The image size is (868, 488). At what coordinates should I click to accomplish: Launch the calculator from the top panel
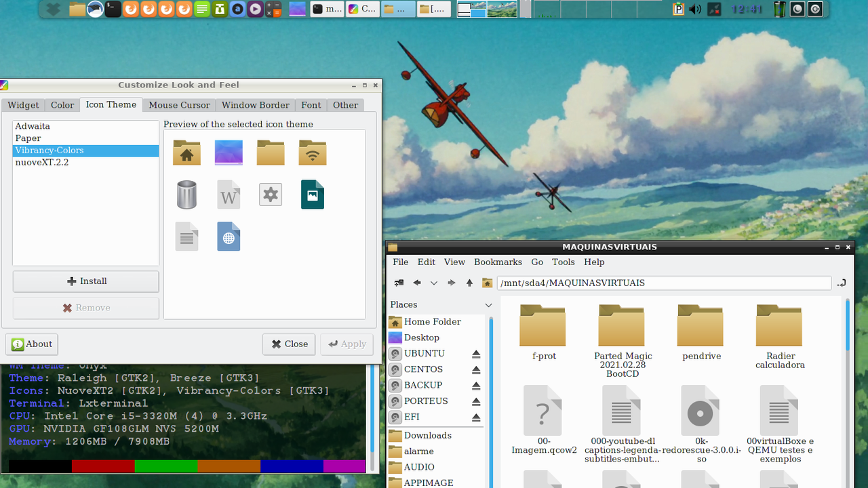pos(273,9)
